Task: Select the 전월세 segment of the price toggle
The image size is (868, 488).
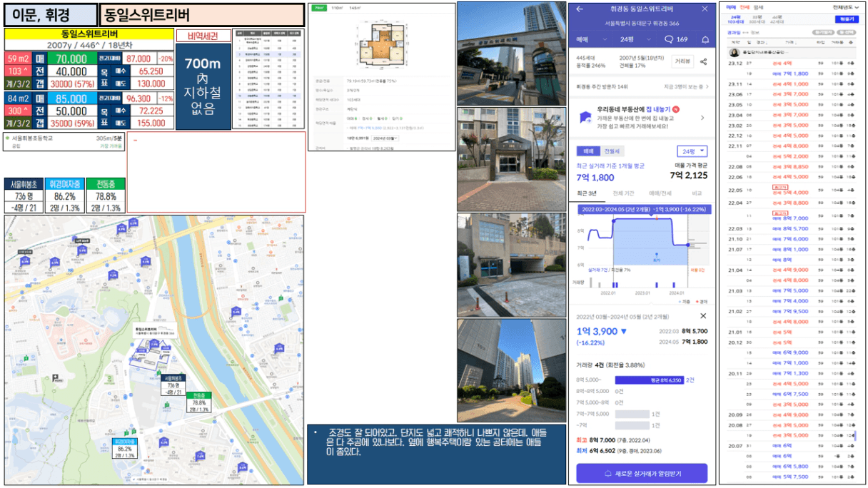Action: click(612, 151)
